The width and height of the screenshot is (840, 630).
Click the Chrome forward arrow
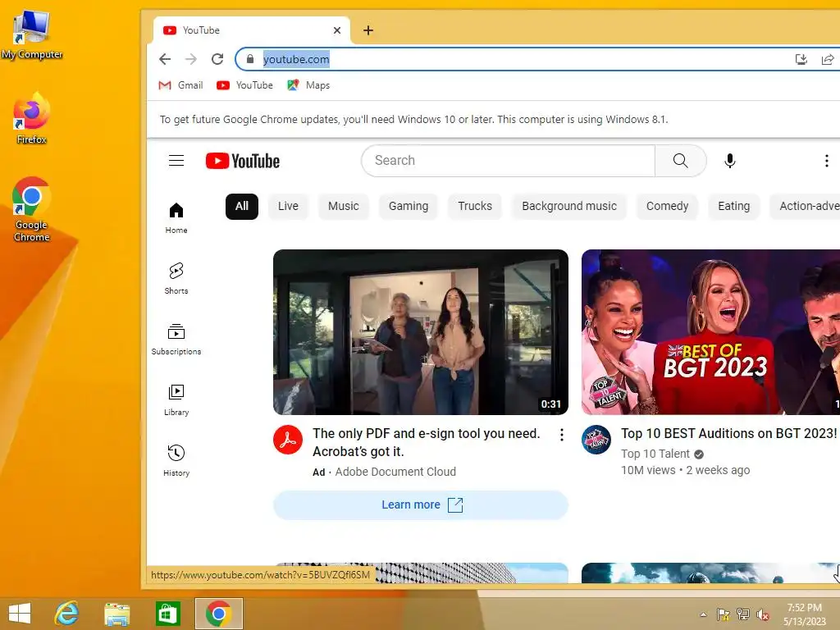[190, 59]
